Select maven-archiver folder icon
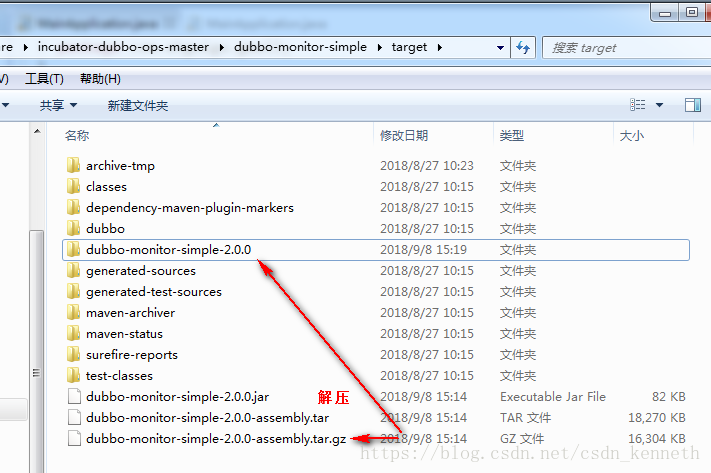Screen dimensions: 711x473 point(73,312)
